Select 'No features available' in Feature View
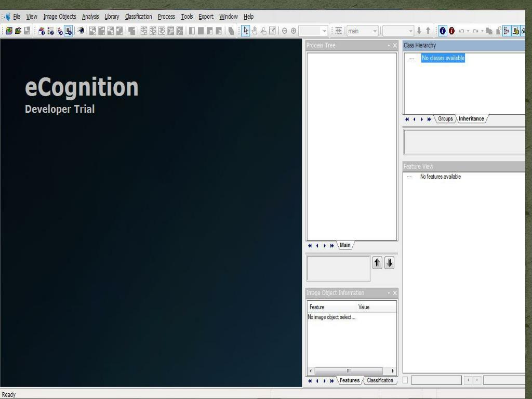Image resolution: width=532 pixels, height=399 pixels. pyautogui.click(x=441, y=177)
